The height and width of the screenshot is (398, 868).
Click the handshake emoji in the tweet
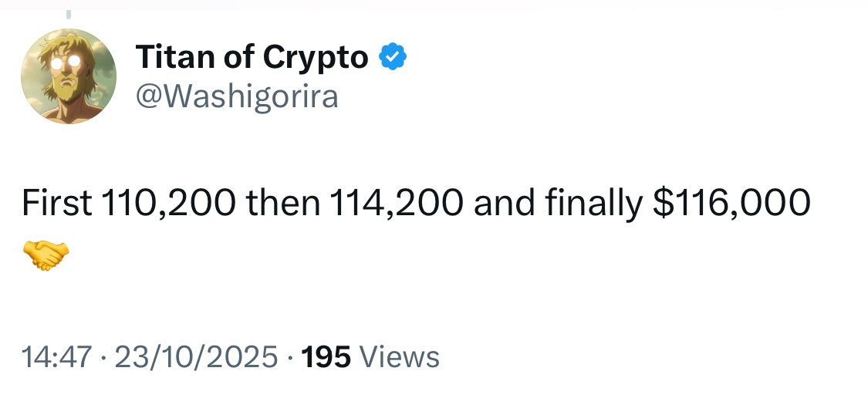(46, 255)
